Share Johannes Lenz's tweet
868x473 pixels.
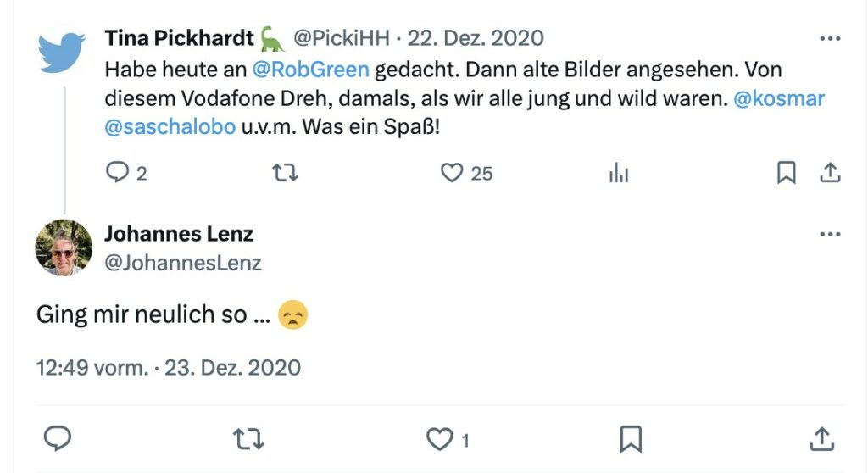[x=821, y=438]
